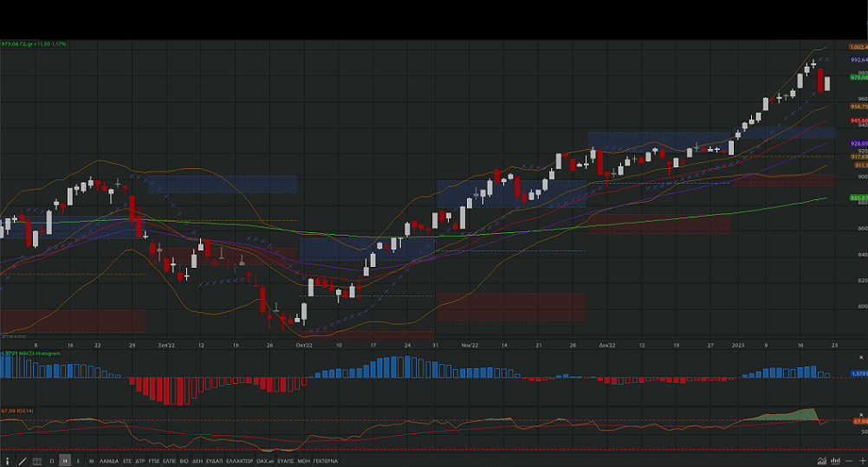The width and height of the screenshot is (868, 467).
Task: Open the chart type icon
Action: pos(822,461)
